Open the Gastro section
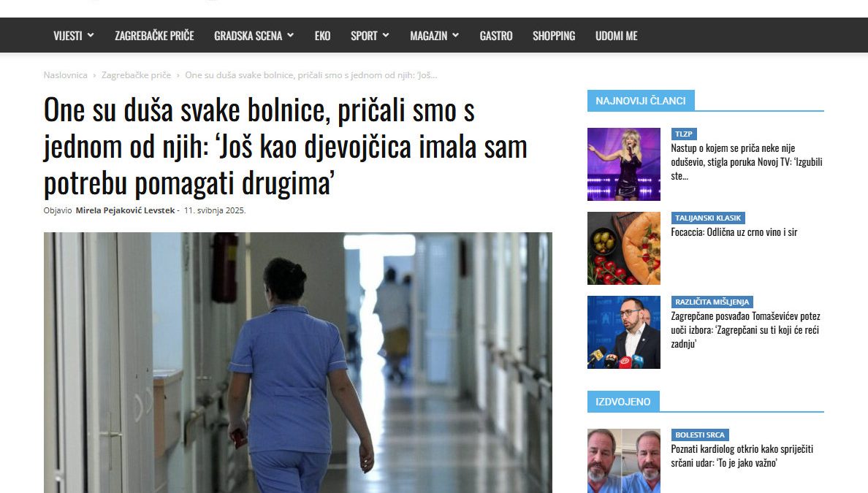Image resolution: width=868 pixels, height=493 pixels. click(496, 35)
